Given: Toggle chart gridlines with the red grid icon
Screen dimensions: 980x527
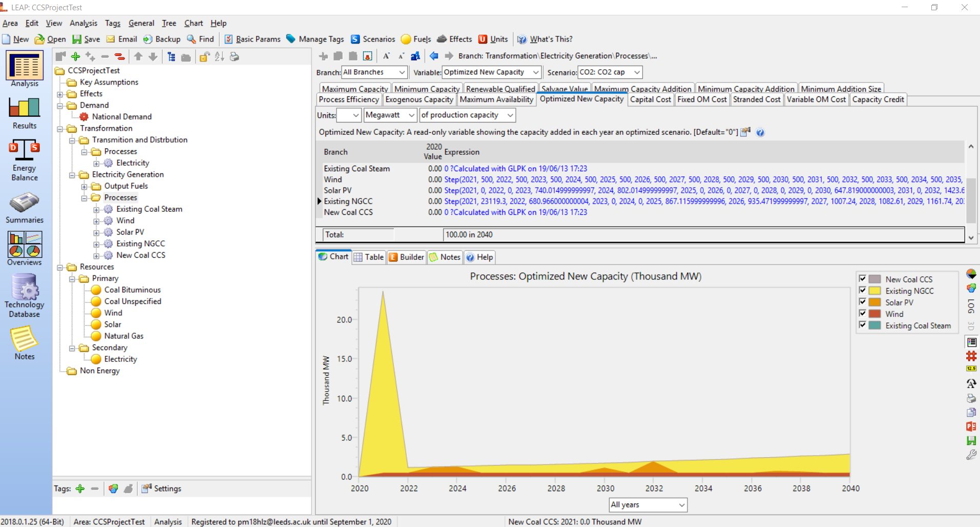Looking at the screenshot, I should click(x=971, y=356).
